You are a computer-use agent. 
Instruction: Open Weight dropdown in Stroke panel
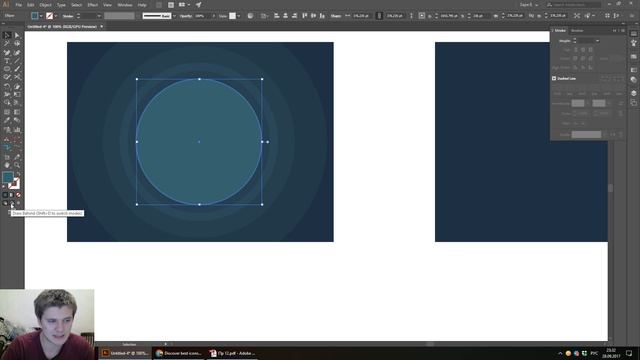[x=598, y=41]
